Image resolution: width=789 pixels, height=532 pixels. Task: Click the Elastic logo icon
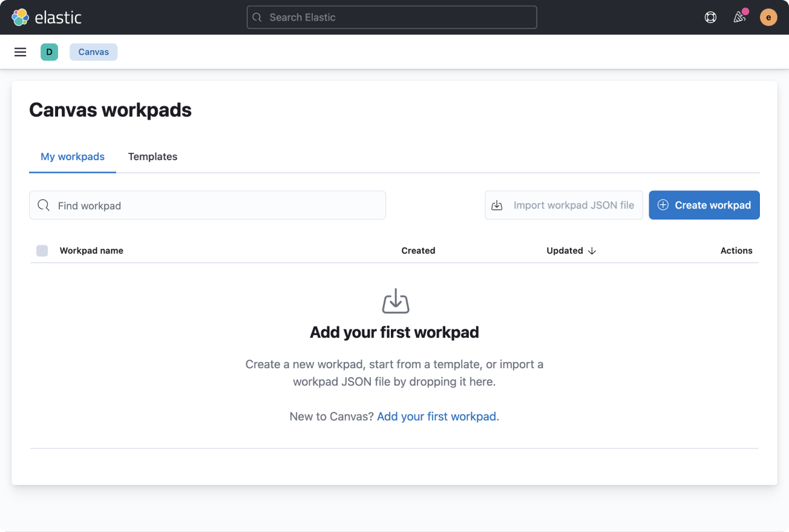pyautogui.click(x=20, y=18)
